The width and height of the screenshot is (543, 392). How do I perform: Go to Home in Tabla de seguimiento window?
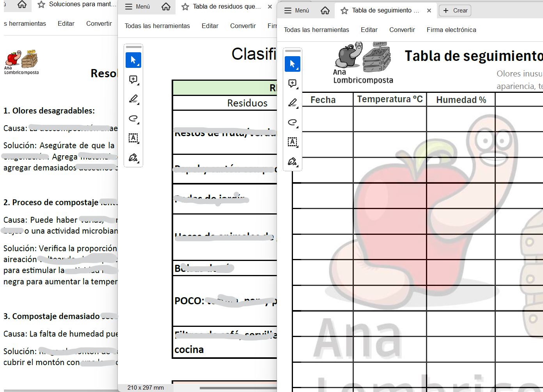tap(325, 11)
